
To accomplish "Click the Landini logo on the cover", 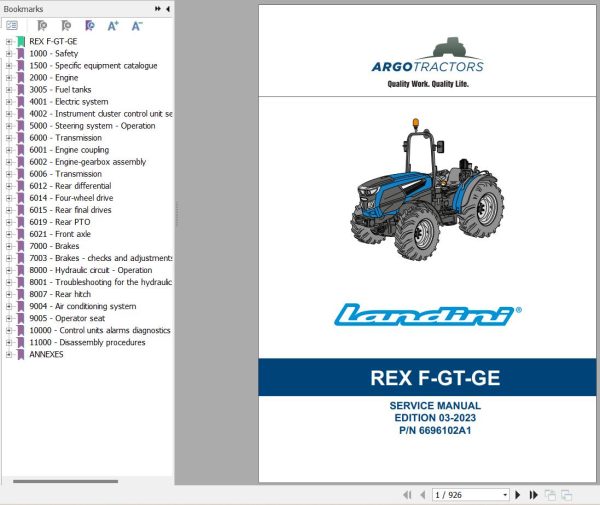I will point(428,315).
